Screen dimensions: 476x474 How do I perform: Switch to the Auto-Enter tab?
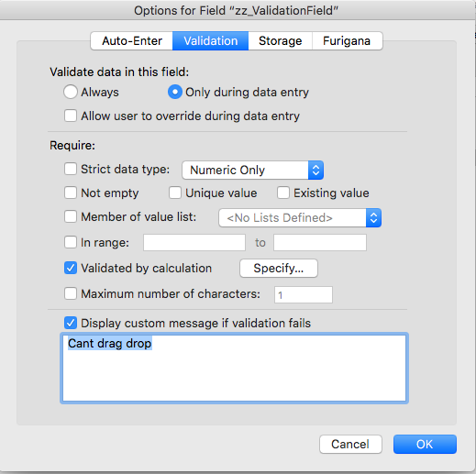(x=132, y=41)
